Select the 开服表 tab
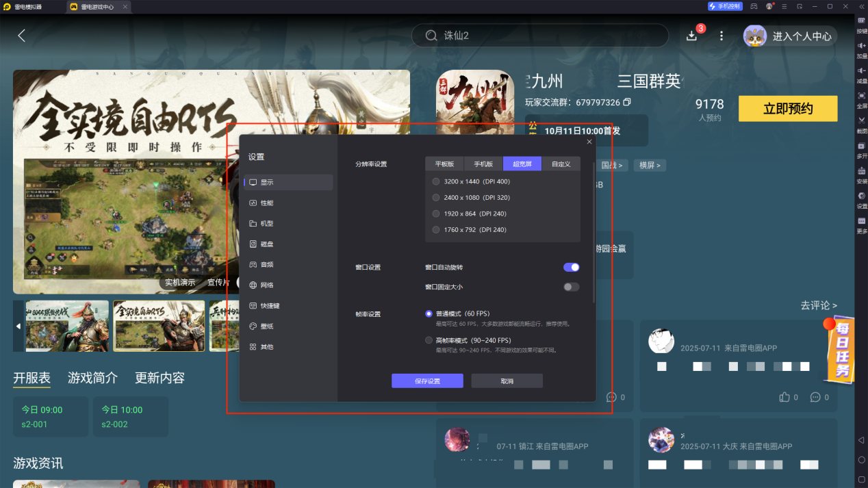 click(31, 378)
